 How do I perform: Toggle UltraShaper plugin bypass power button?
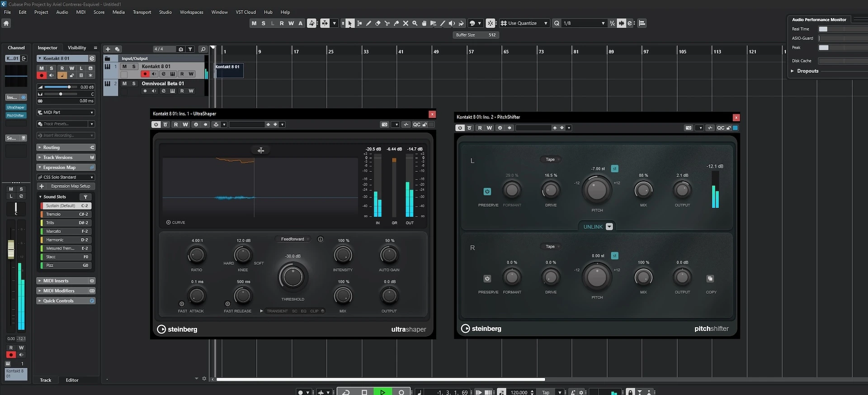(156, 124)
